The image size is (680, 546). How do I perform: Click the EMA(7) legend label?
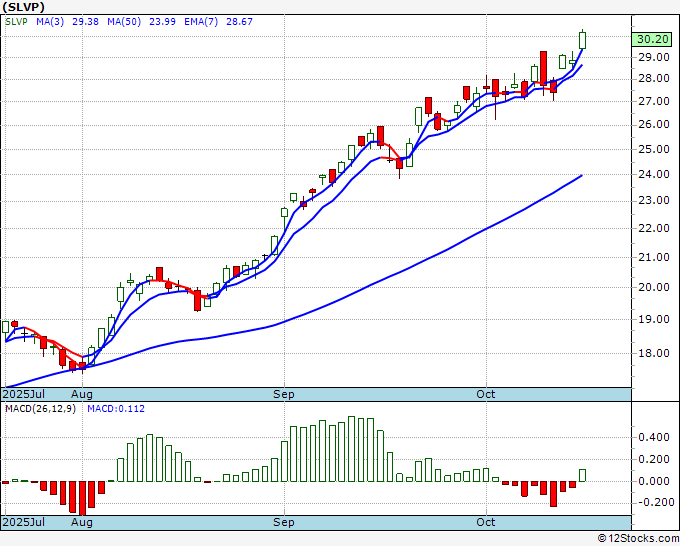[201, 22]
